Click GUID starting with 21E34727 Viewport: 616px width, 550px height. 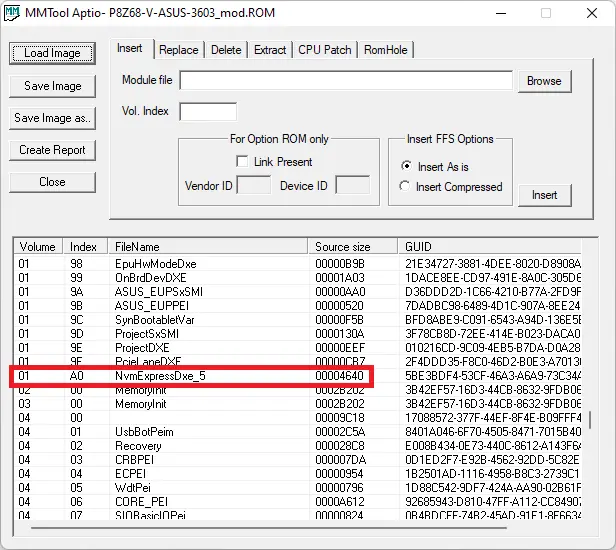pyautogui.click(x=493, y=264)
